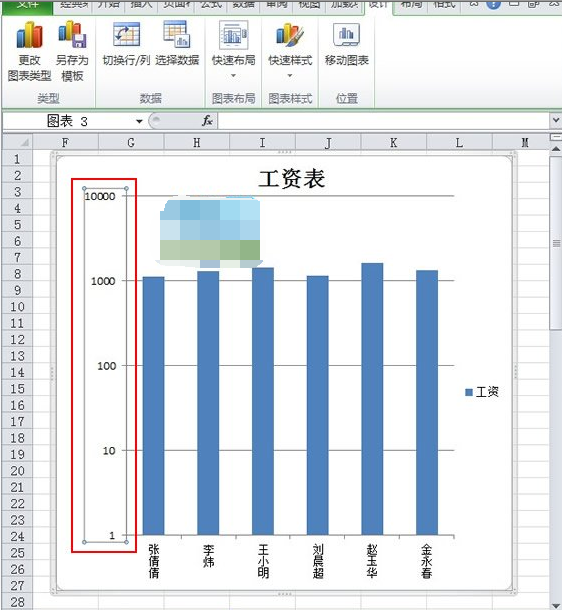Click the category label 张倩倩
Viewport: 562px width, 610px height.
click(154, 561)
